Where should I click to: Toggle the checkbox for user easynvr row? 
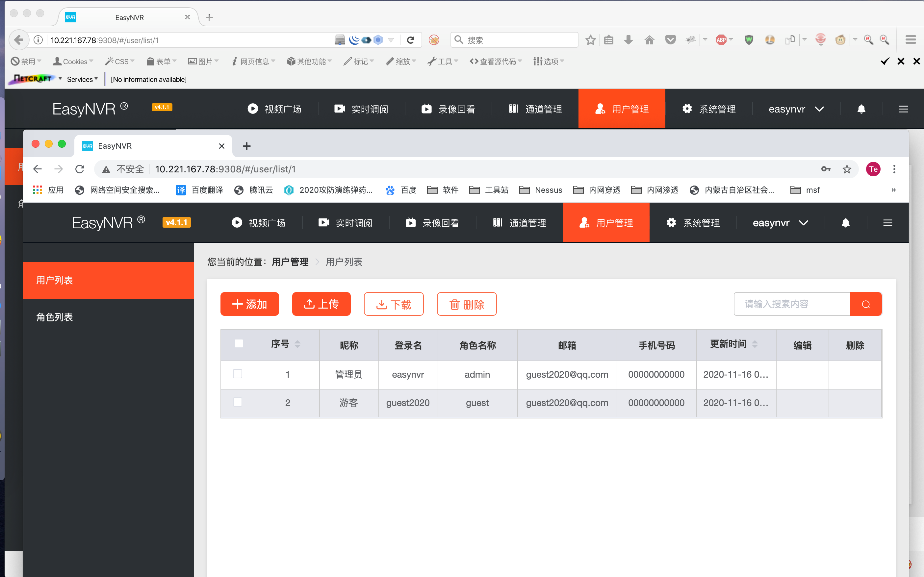click(x=237, y=374)
